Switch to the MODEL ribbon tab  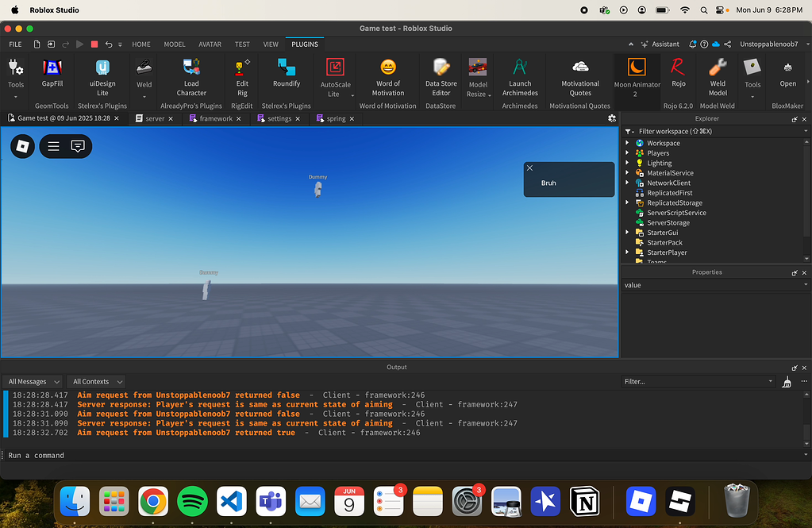175,44
